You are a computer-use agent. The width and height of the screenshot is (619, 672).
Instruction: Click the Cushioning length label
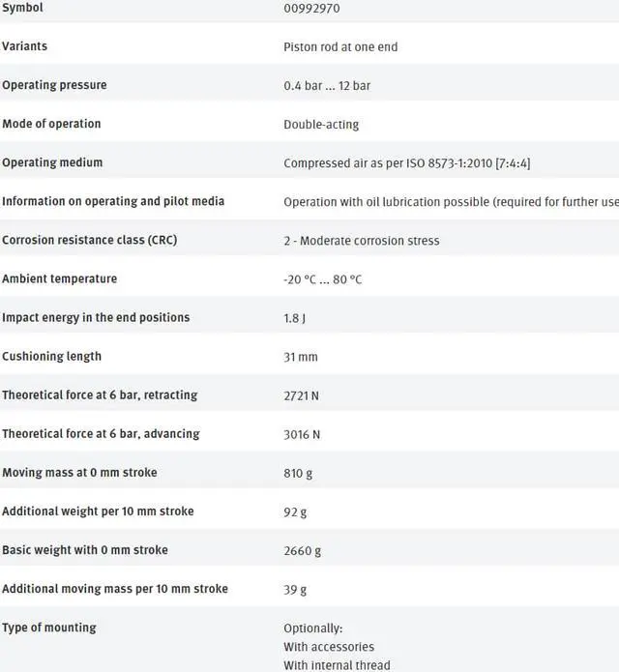click(x=51, y=356)
